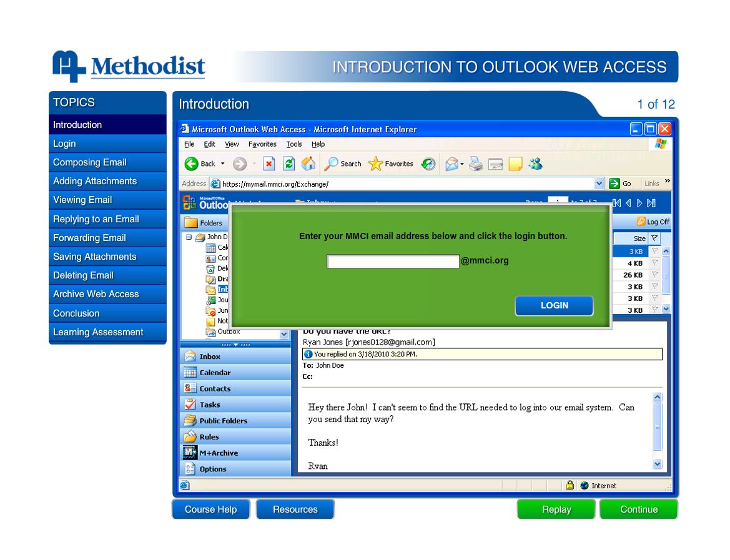Open the Back button history dropdown
This screenshot has width=730, height=560.
(222, 164)
